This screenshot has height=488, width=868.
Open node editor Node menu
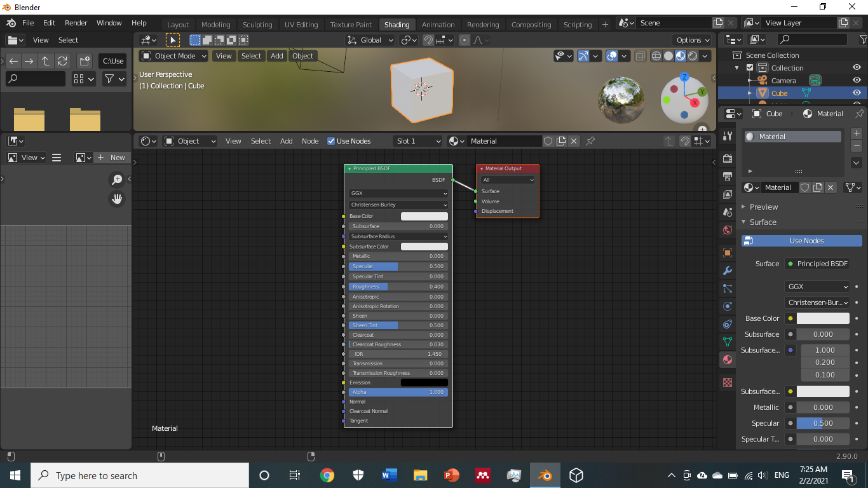310,141
